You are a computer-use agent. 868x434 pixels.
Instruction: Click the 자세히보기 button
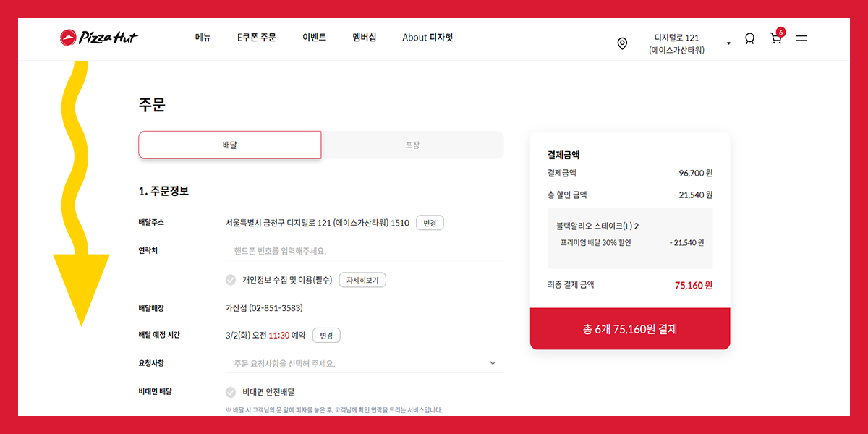coord(362,280)
